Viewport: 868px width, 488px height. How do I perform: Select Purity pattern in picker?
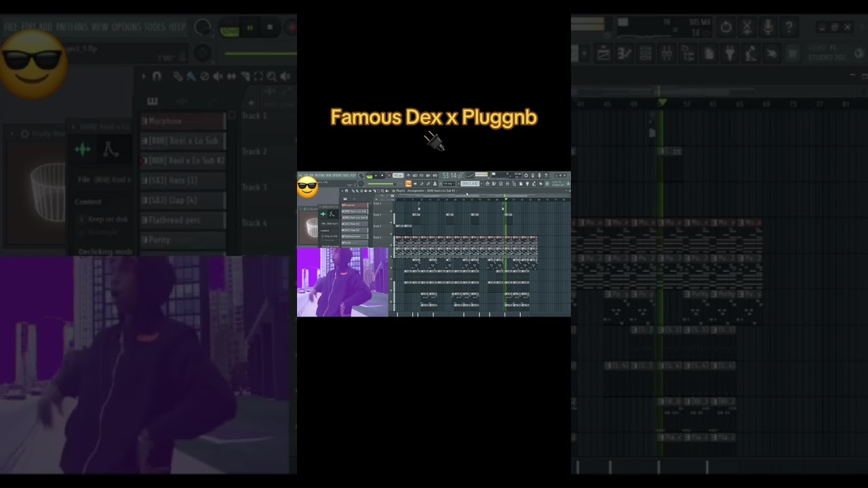click(355, 243)
